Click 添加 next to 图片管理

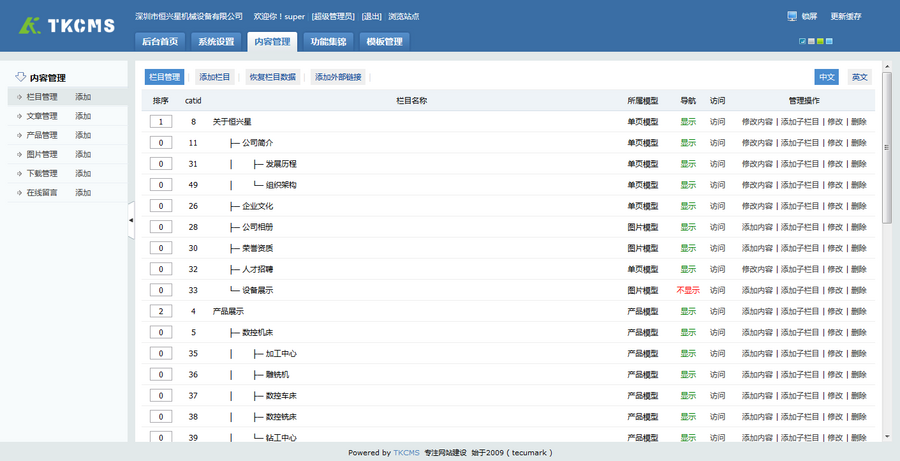point(83,154)
